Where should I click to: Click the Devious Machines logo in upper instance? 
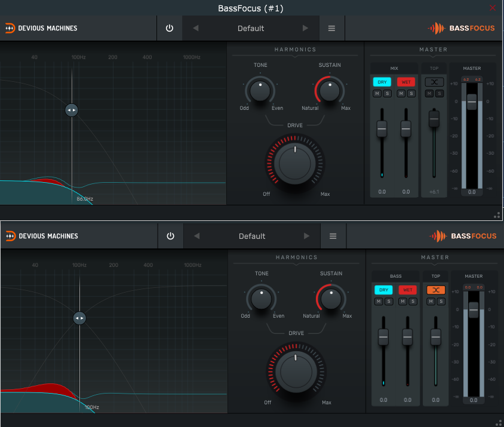(41, 28)
